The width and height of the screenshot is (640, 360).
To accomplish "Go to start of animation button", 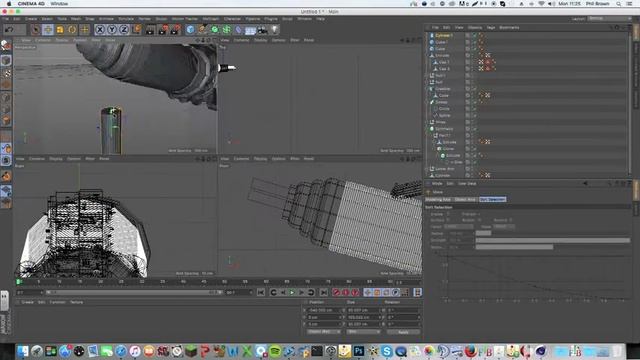I will (x=261, y=292).
